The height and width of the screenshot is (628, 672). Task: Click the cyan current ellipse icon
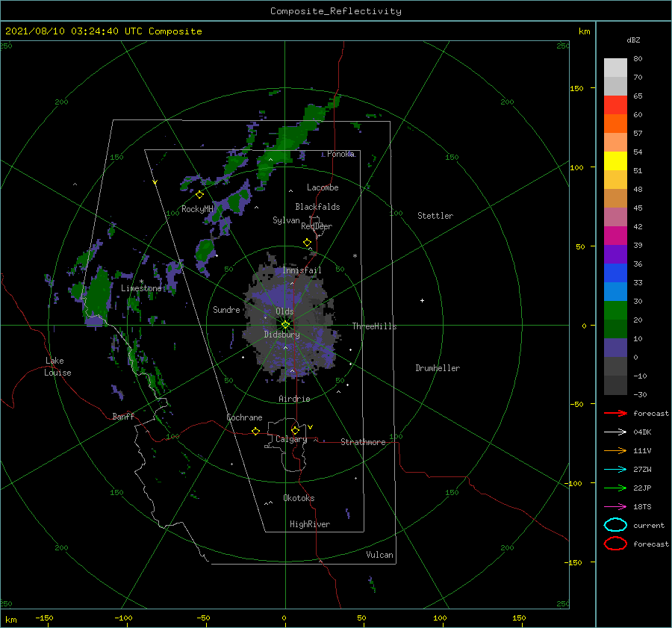coord(615,525)
